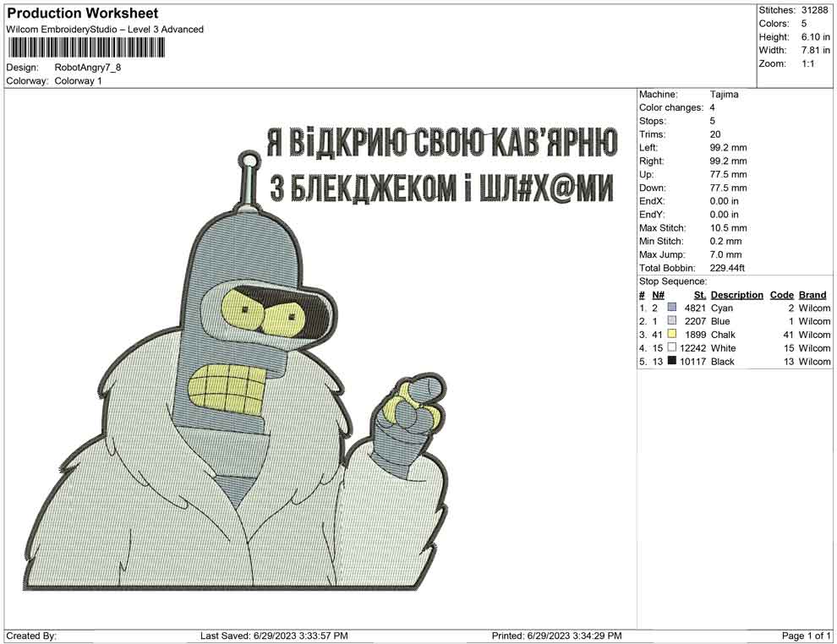837x644 pixels.
Task: Click the zoom value '1:1'
Action: point(807,63)
